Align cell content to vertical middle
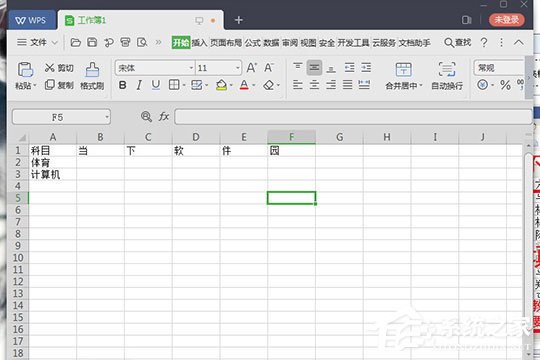Viewport: 540px width, 360px height. coord(314,68)
